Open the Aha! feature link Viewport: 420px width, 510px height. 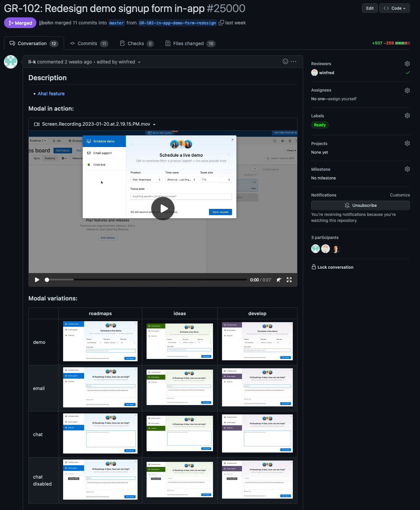point(51,94)
